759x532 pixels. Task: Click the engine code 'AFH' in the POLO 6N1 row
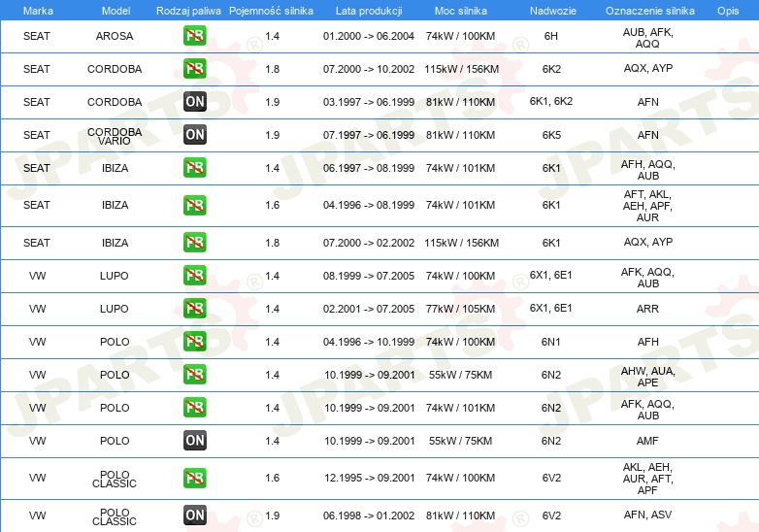tap(647, 342)
